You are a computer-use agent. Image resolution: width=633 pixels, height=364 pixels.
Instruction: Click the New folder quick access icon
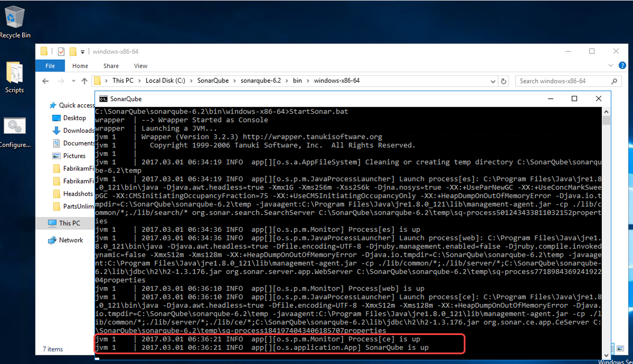73,51
